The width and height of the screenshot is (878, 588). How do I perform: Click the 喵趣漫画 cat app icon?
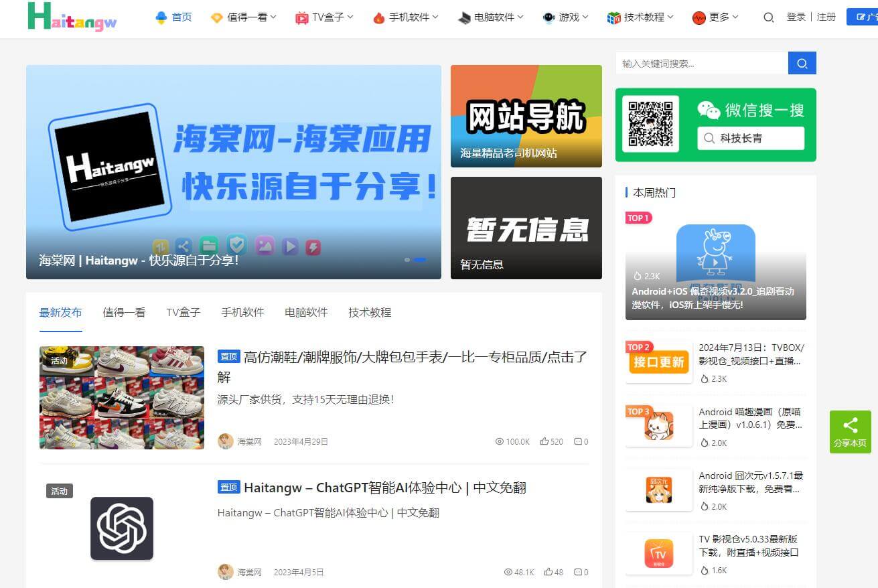658,426
